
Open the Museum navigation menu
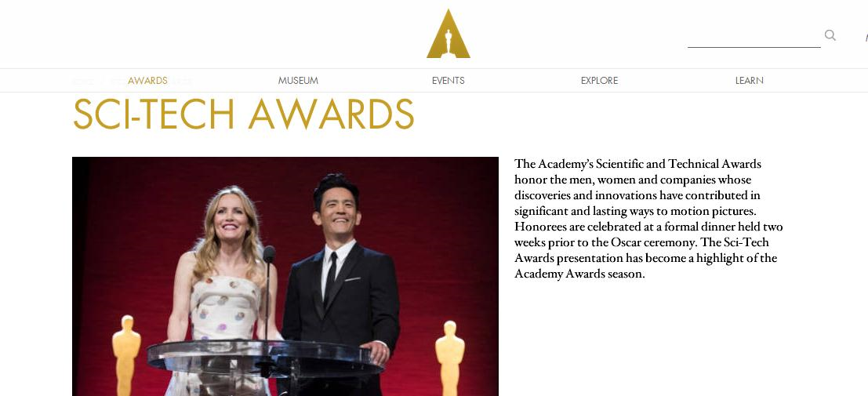click(298, 81)
